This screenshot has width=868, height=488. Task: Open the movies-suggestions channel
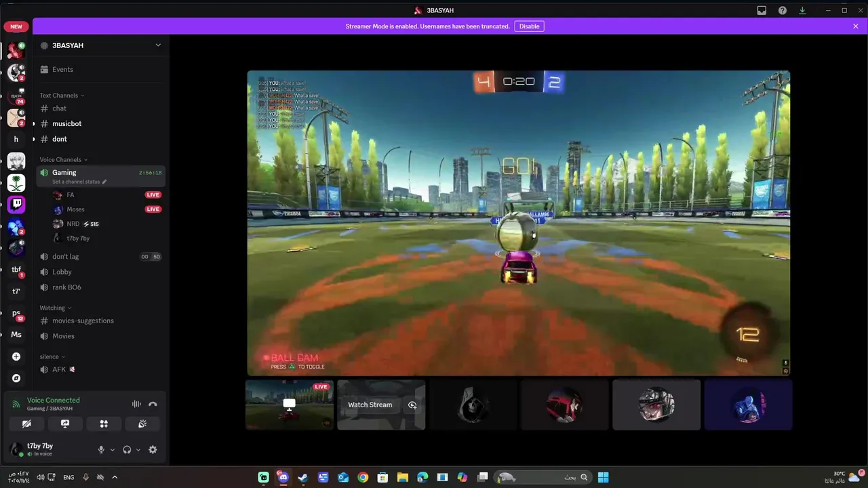click(100, 321)
